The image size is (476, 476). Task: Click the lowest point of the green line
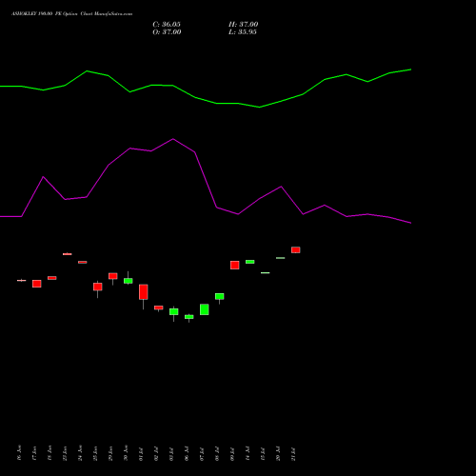coord(260,108)
